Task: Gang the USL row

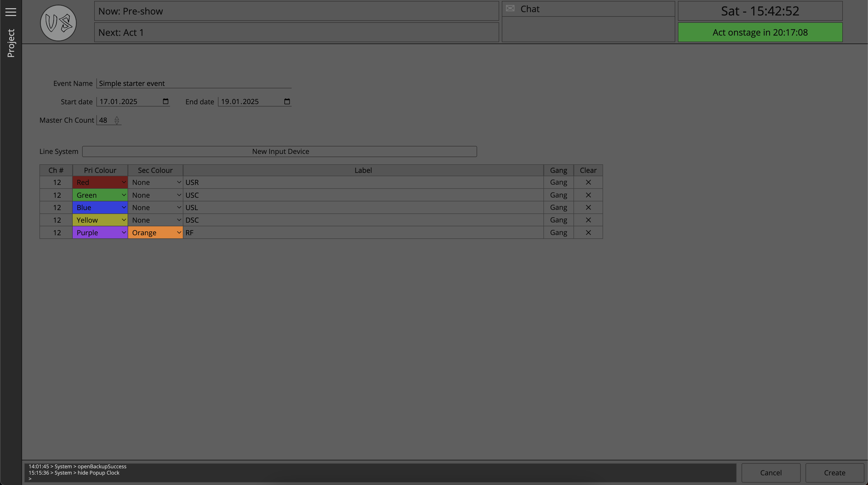Action: [x=559, y=207]
